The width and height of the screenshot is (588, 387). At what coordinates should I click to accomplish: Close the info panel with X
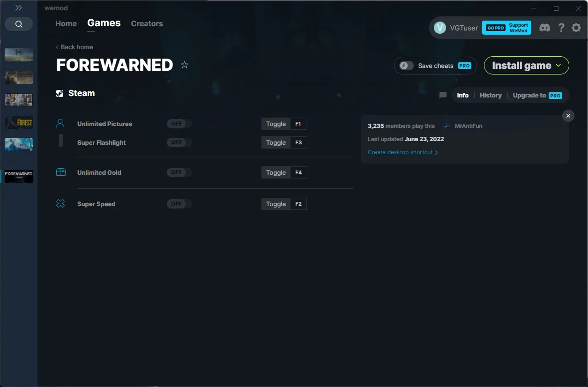click(x=568, y=116)
